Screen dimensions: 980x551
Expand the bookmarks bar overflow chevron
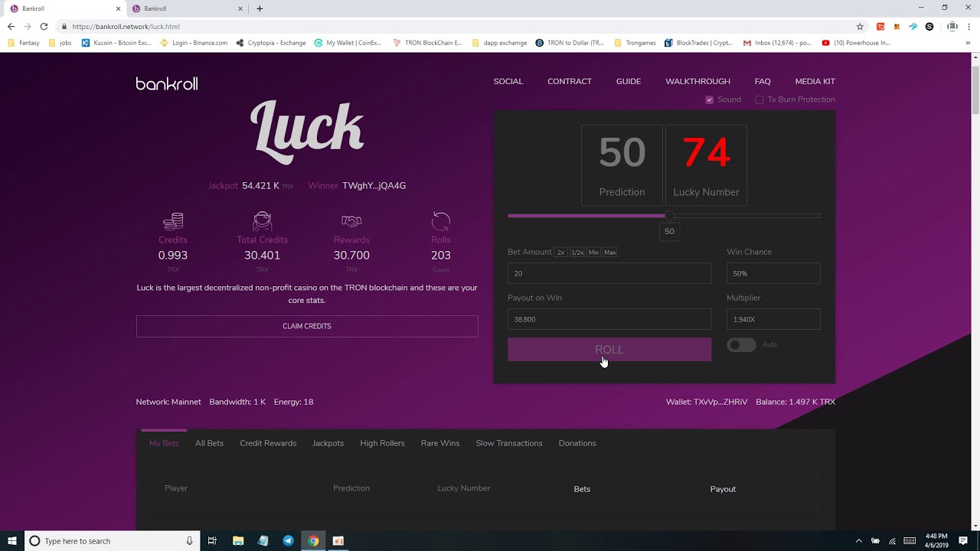(969, 43)
